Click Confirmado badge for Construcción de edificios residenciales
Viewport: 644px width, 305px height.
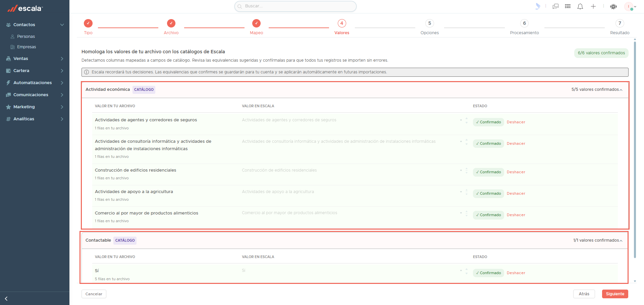(x=488, y=172)
